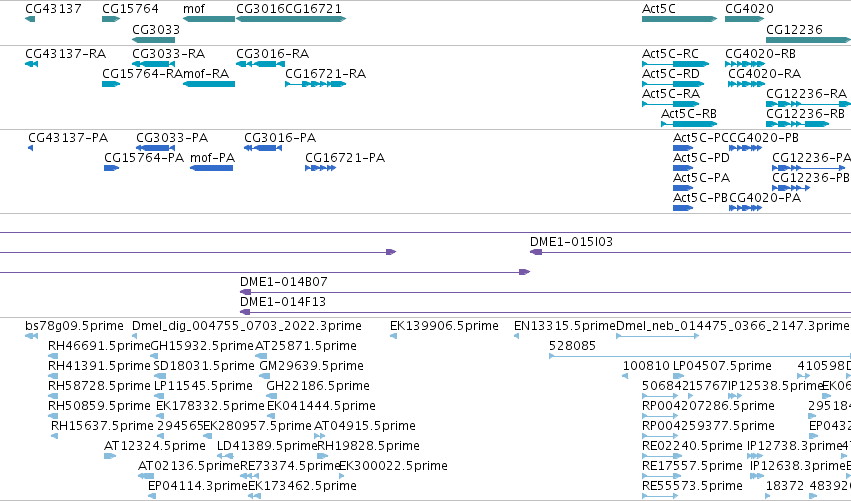Select the Act5C-PA protein label
This screenshot has height=501, width=851.
[701, 178]
